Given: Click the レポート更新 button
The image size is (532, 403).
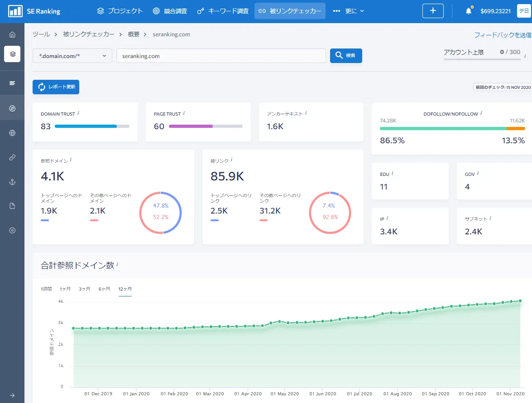Looking at the screenshot, I should point(56,87).
